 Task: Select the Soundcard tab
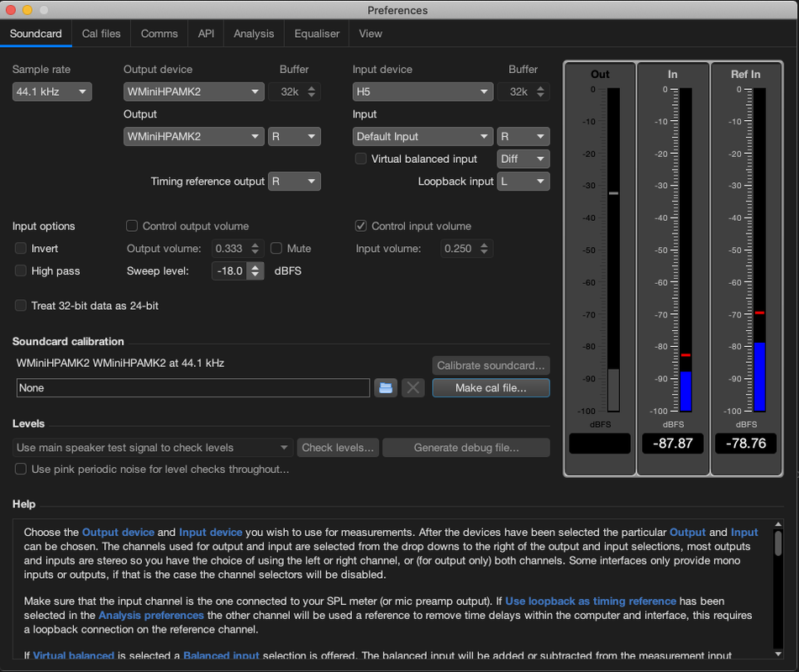(x=35, y=34)
